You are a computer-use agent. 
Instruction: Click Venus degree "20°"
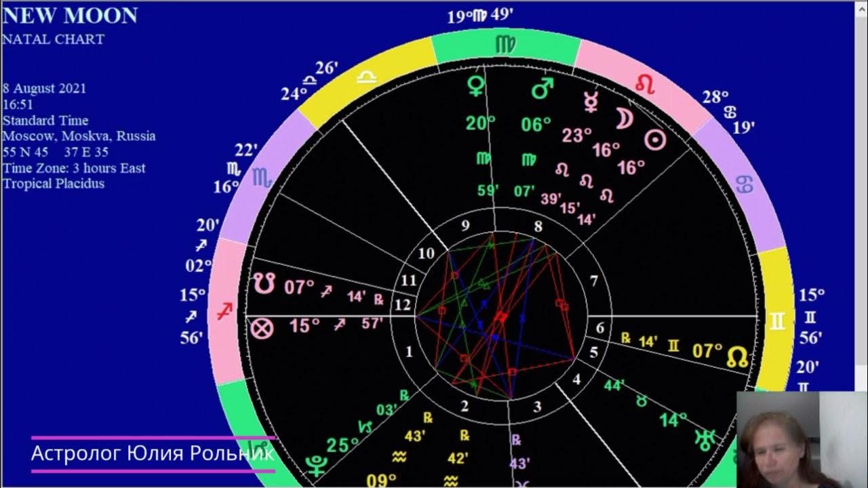click(480, 123)
